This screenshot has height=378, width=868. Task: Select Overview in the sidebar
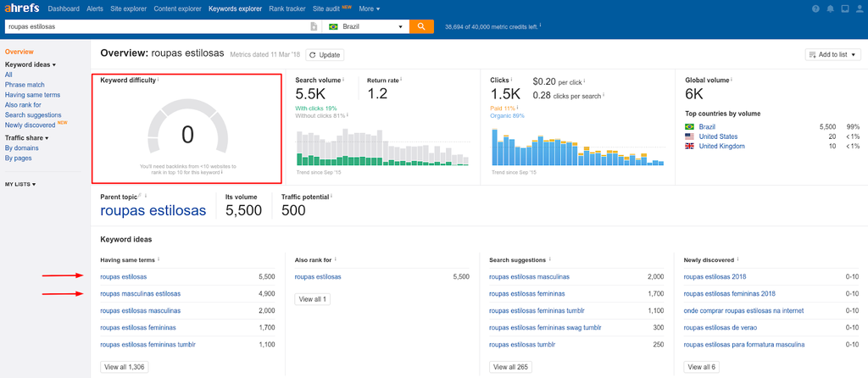[x=19, y=52]
